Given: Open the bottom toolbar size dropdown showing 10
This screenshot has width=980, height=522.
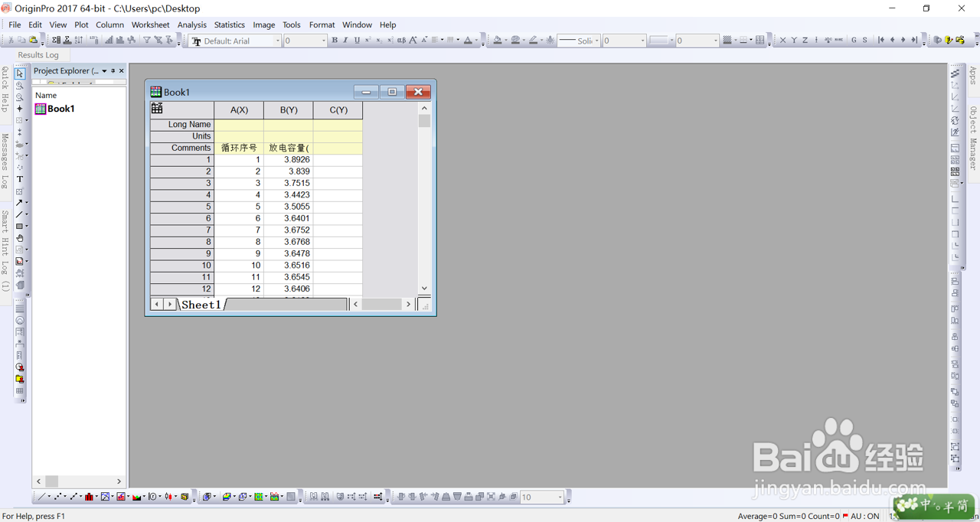Looking at the screenshot, I should point(560,498).
